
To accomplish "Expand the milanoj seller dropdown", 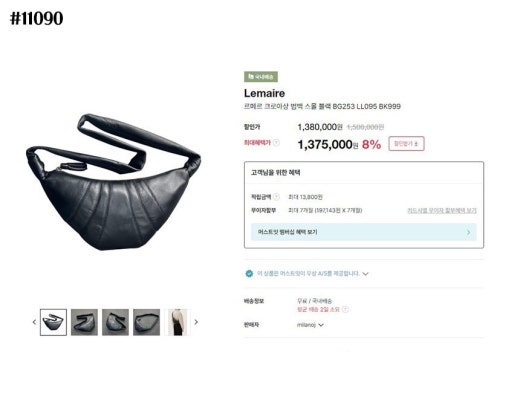I will point(321,325).
